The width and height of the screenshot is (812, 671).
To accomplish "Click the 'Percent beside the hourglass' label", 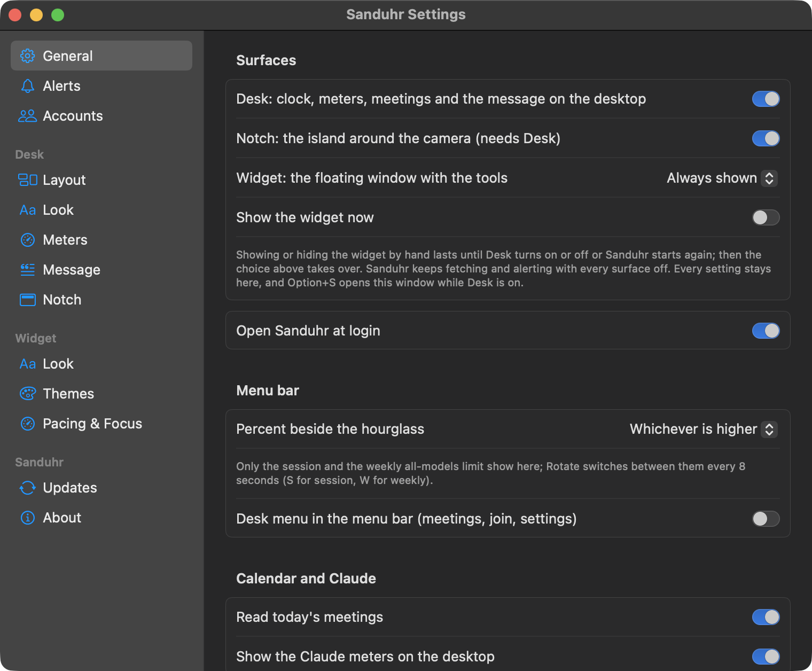I will click(330, 429).
